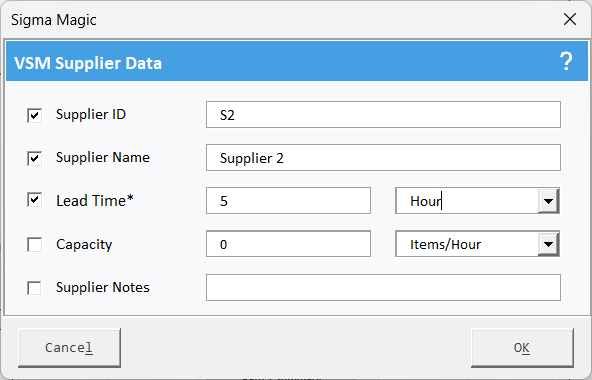Click the empty Supplier Notes field
Screen dimensions: 592x380
coord(383,287)
